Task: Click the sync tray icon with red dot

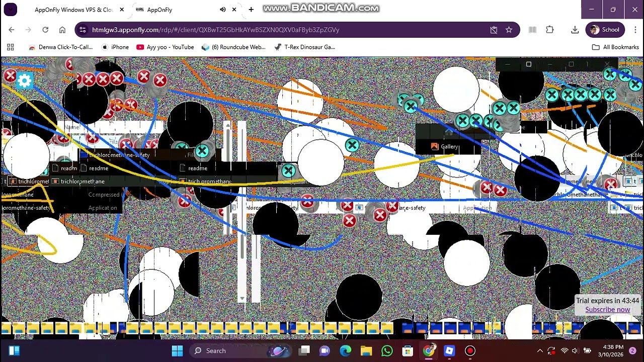Action: [x=551, y=351]
